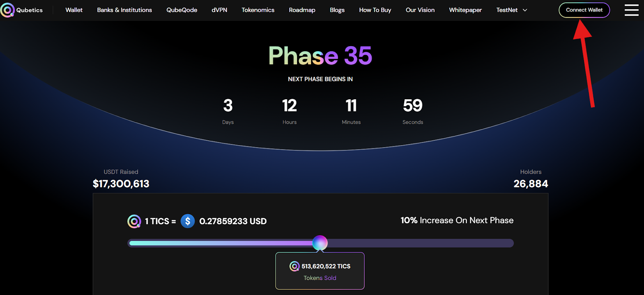Open the Wallet menu item
This screenshot has width=644, height=295.
[x=74, y=10]
